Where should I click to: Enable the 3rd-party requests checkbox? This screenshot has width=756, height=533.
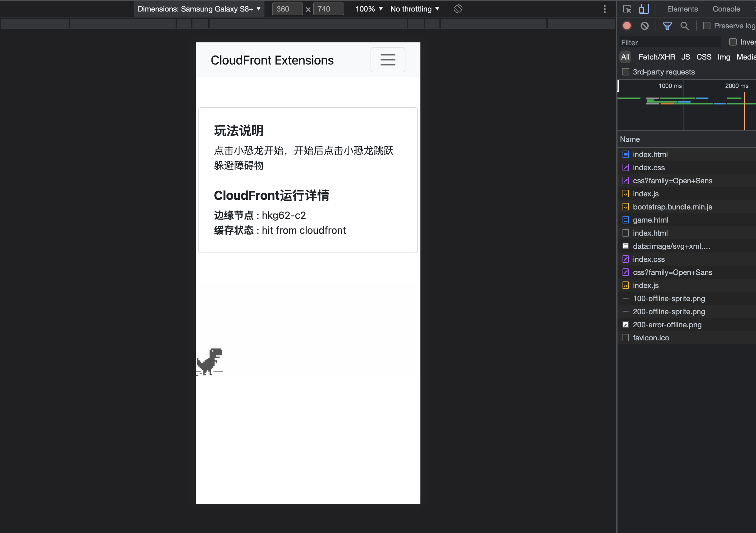pyautogui.click(x=625, y=72)
